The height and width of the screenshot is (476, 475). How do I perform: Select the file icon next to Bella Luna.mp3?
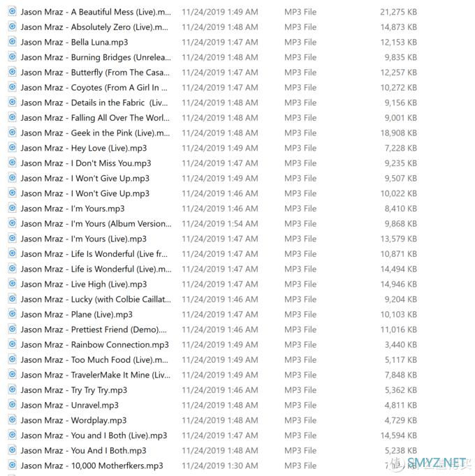tap(12, 42)
